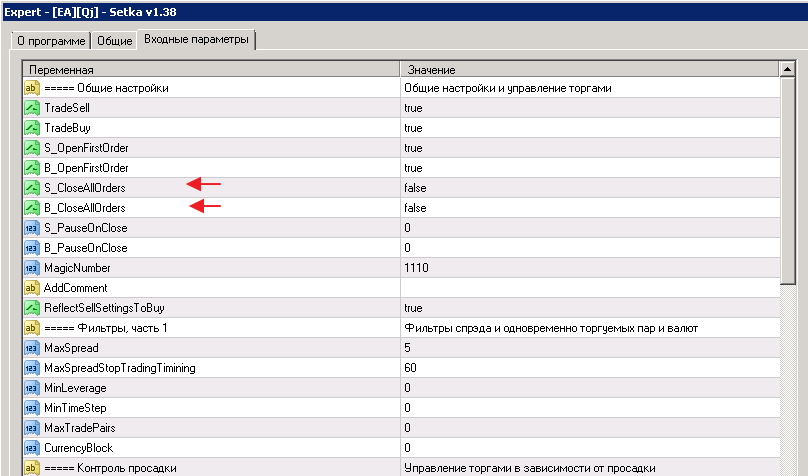Click the integer icon next to B_PauseOnClose

[32, 248]
